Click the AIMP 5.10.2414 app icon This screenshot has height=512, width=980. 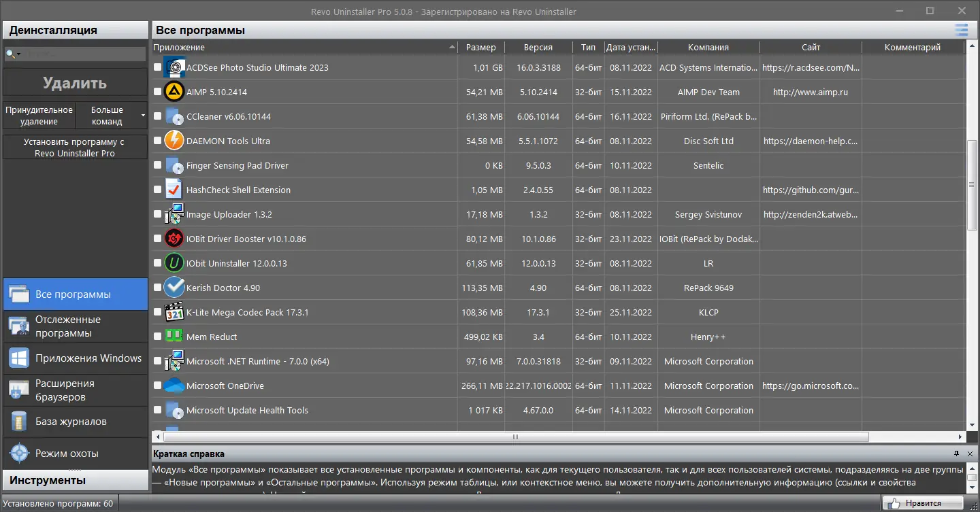pos(175,92)
